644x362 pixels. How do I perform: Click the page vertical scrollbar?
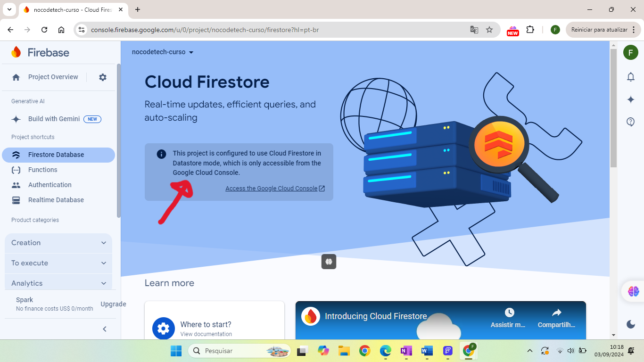click(x=613, y=108)
